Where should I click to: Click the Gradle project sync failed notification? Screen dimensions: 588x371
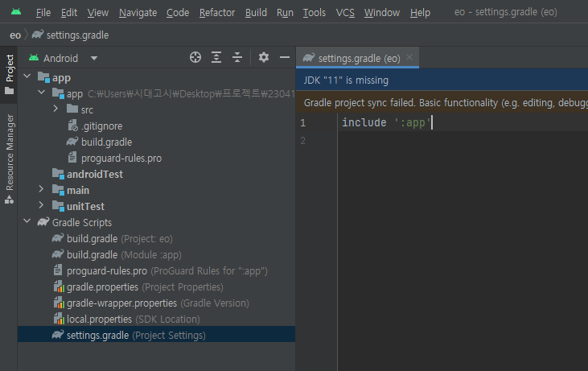click(x=442, y=102)
